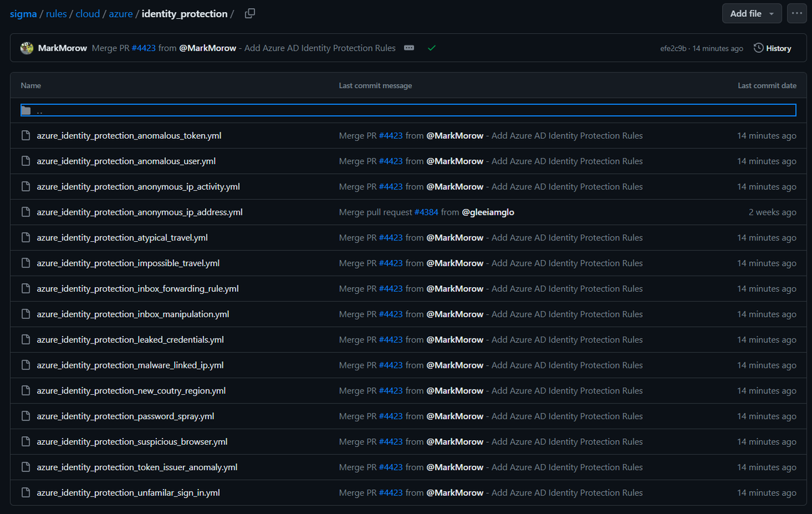Screen dimensions: 812x514
Task: Go to the sigma repository root
Action: click(24, 14)
